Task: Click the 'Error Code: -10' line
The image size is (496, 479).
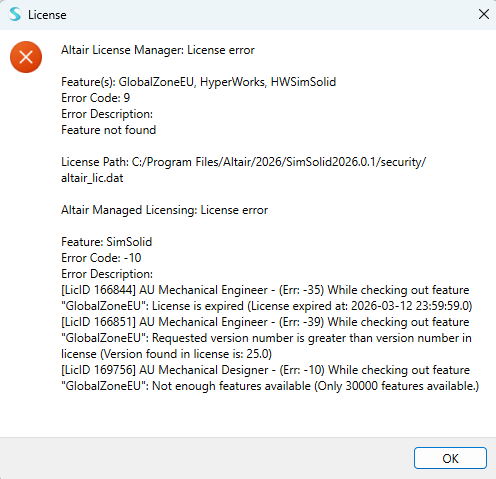Action: [101, 258]
